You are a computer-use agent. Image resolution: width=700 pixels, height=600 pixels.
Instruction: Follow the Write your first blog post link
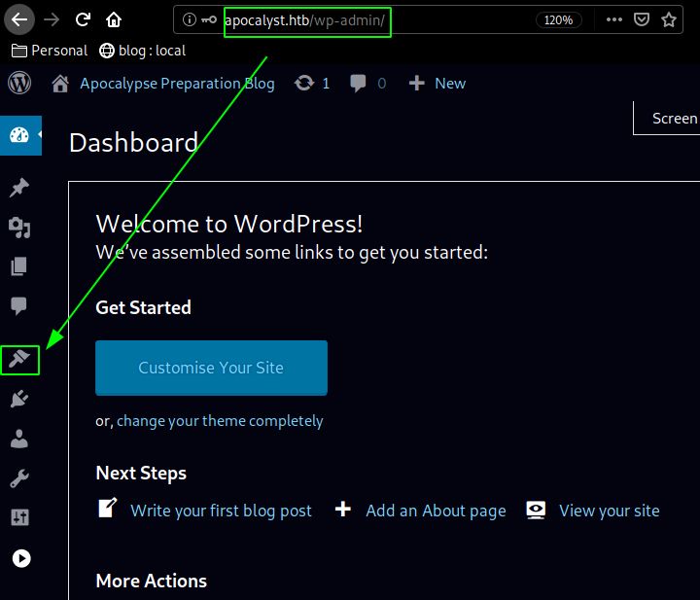[x=221, y=511]
